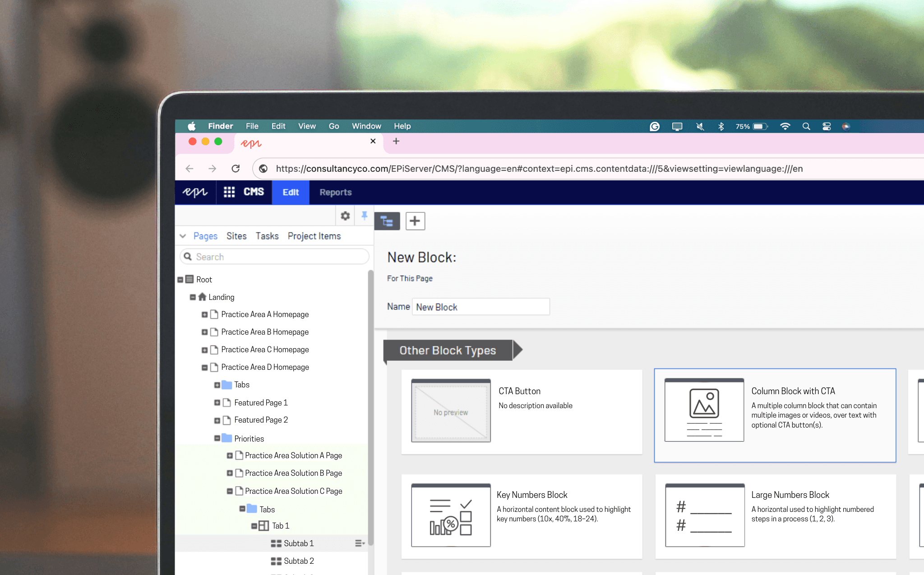Open the apps grid menu icon
The width and height of the screenshot is (924, 575).
tap(229, 192)
